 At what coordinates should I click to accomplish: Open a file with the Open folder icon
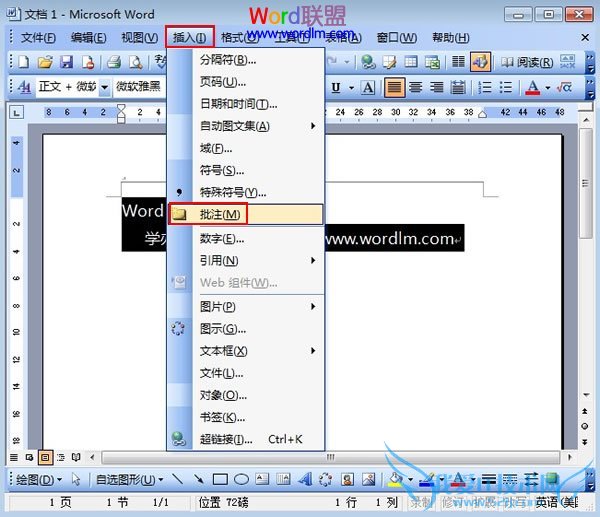[x=45, y=62]
